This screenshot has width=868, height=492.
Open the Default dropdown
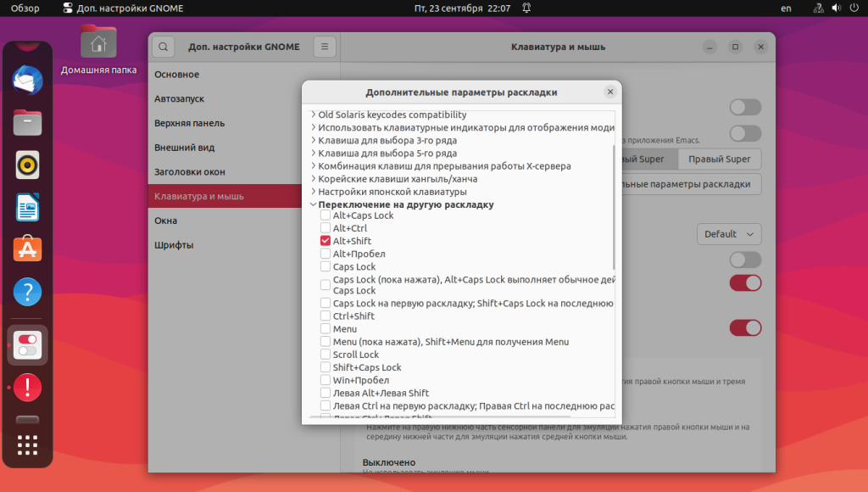click(728, 234)
